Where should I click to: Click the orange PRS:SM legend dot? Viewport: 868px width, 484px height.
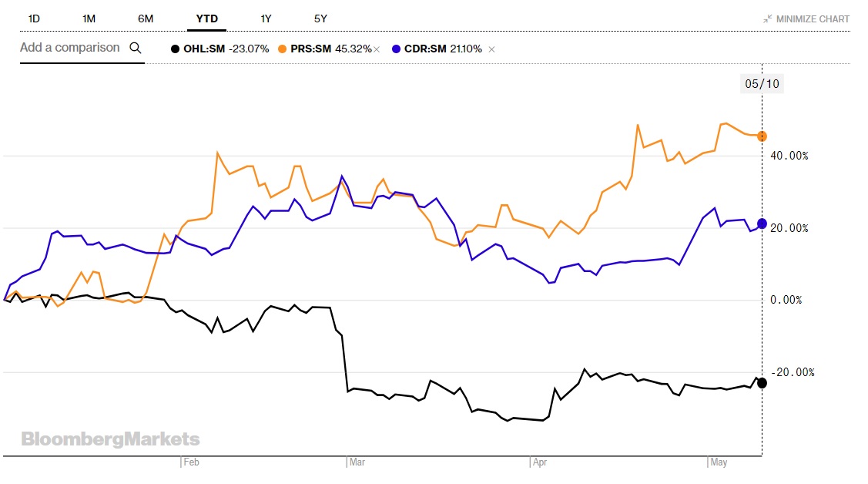point(283,49)
